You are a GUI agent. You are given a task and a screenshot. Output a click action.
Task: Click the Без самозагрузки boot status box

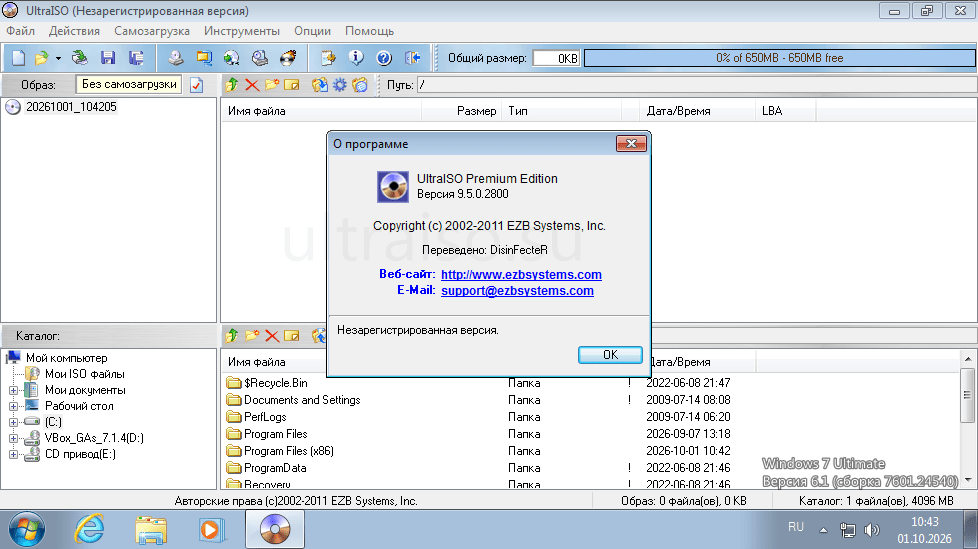point(129,84)
